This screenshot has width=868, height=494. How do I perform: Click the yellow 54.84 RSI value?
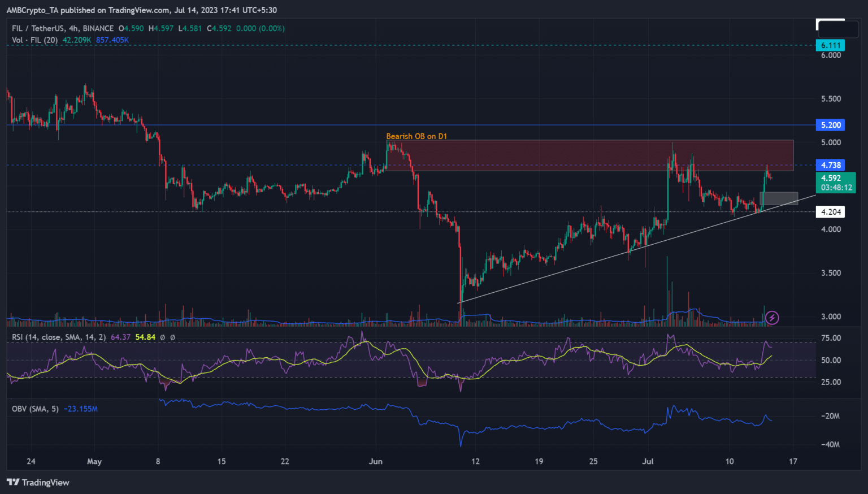tap(145, 337)
